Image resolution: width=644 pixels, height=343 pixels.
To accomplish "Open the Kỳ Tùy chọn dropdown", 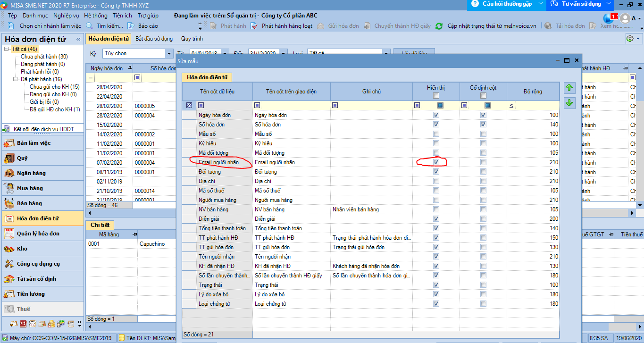I will coord(169,54).
